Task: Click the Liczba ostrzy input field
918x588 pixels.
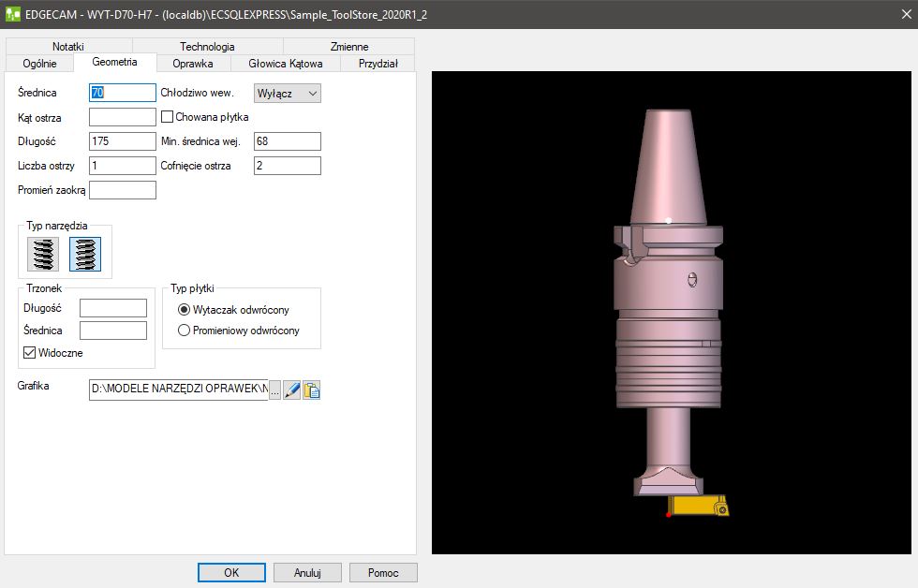Action: [123, 166]
